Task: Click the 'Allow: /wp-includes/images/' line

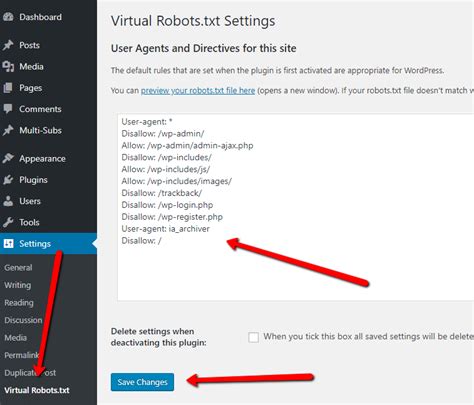Action: click(177, 181)
